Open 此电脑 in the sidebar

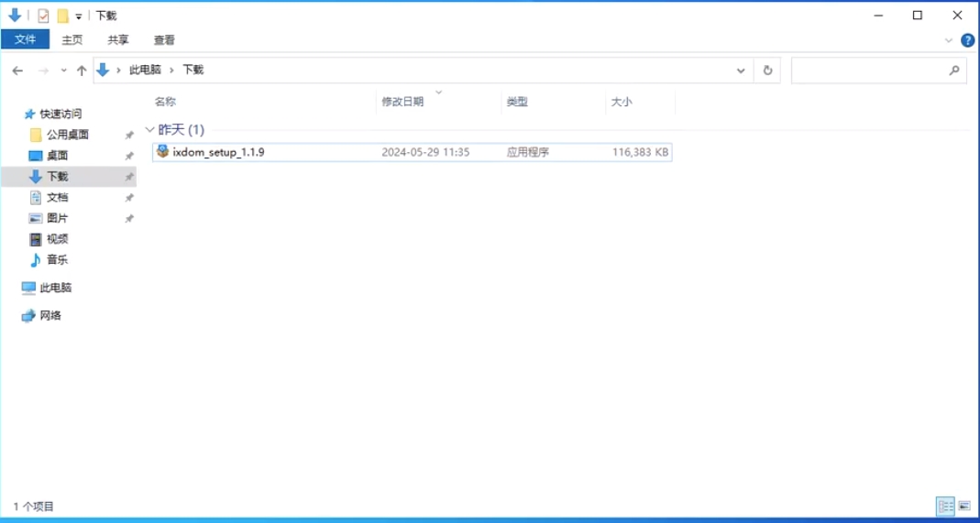[x=56, y=288]
